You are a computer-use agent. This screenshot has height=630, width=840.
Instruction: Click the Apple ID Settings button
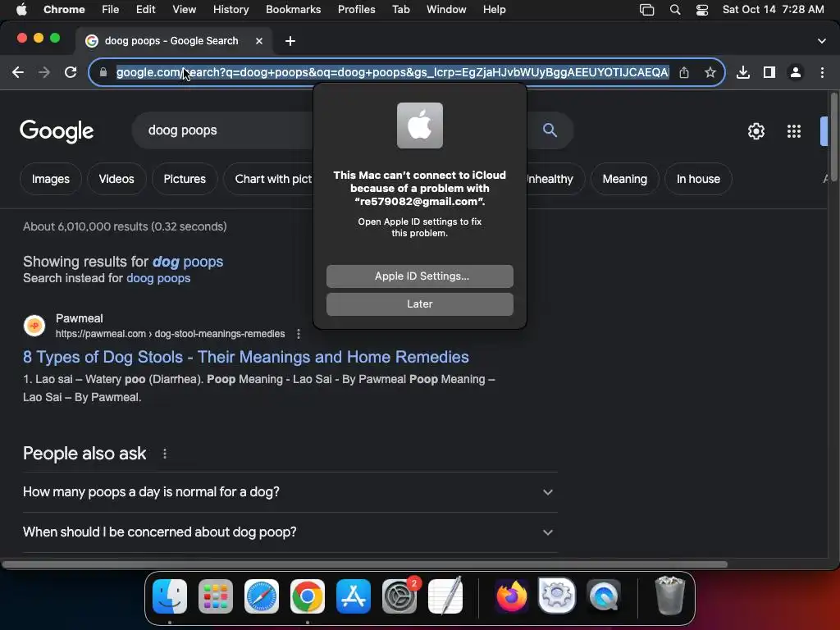pos(419,276)
